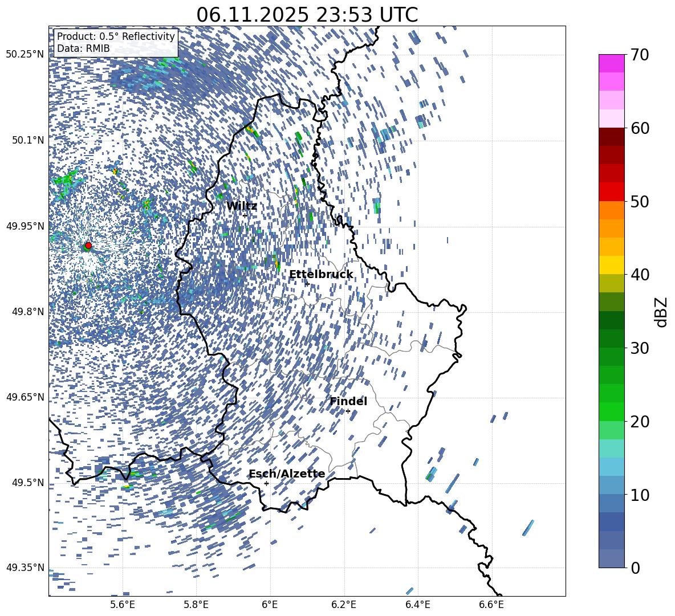Click the title '06.11.2025 23:53 UTC'
675x616 pixels.
307,15
